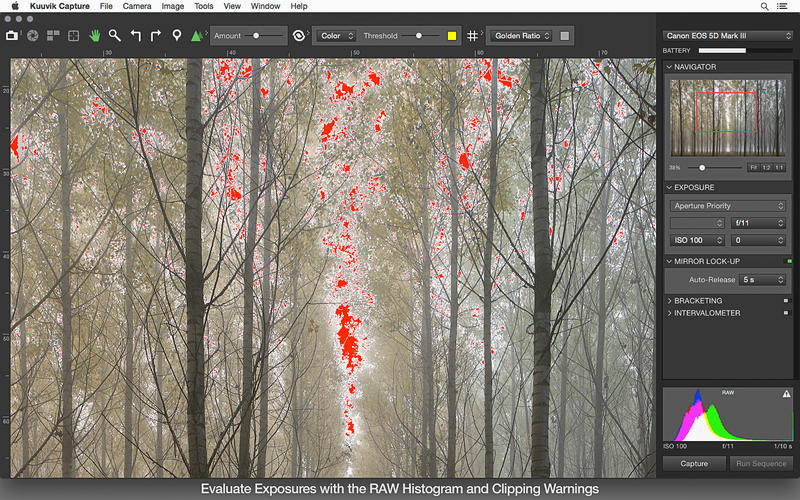The height and width of the screenshot is (500, 800).
Task: Open the Camera menu
Action: point(137,6)
